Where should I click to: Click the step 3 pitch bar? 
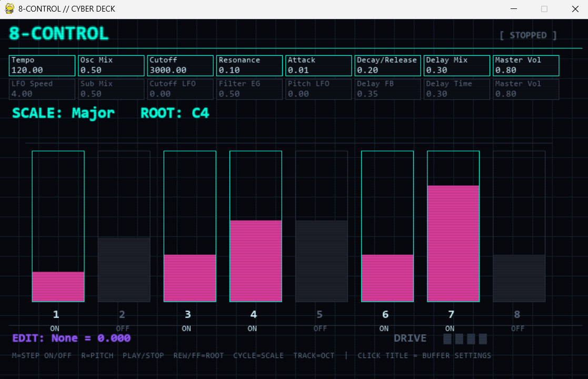click(x=190, y=226)
